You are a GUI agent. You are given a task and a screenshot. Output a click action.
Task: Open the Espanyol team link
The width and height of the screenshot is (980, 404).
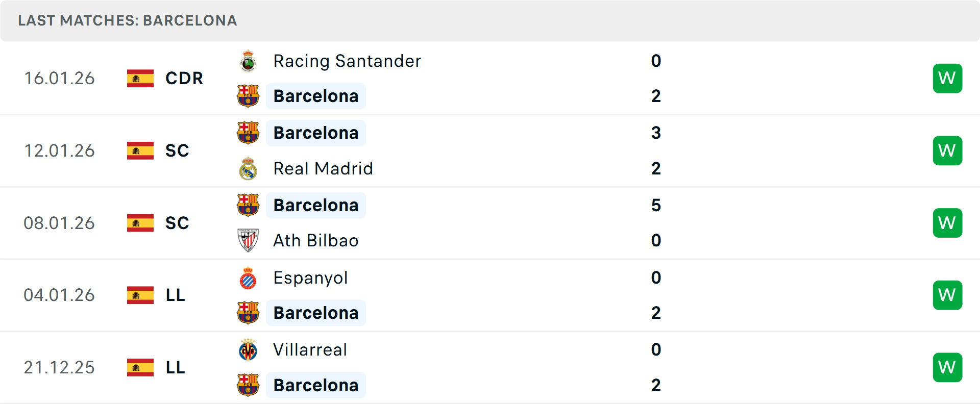(x=310, y=278)
